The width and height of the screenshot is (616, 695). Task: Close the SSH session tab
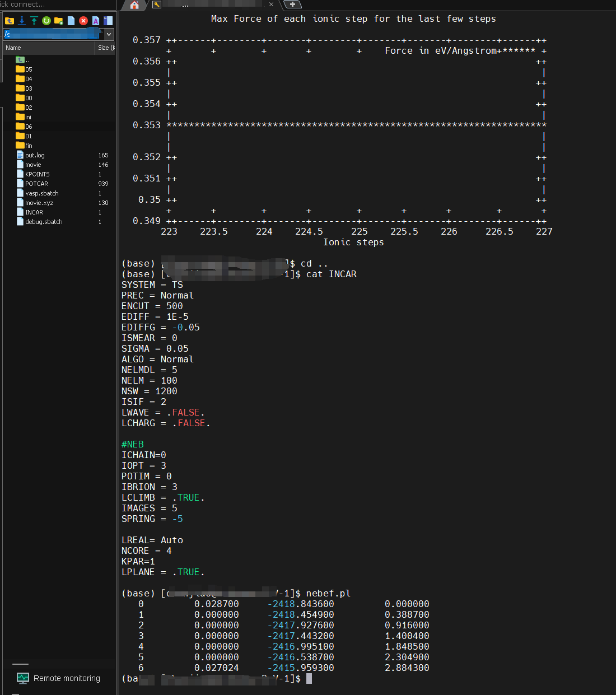(272, 4)
